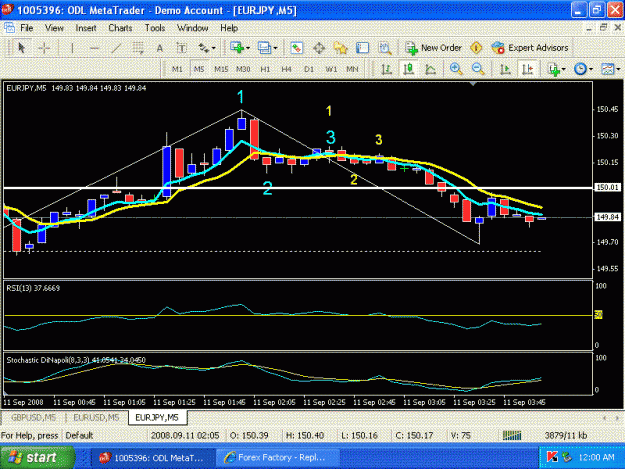Select the cursor arrow tool
This screenshot has height=469, width=625.
tap(22, 48)
